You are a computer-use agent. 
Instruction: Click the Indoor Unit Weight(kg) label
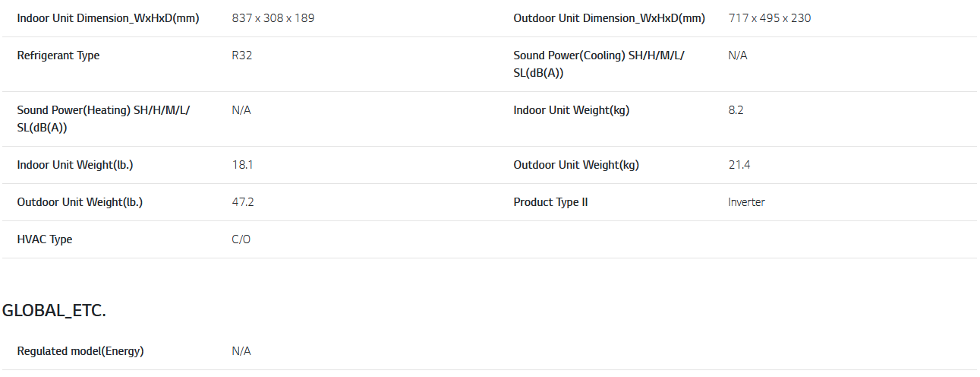tap(571, 110)
